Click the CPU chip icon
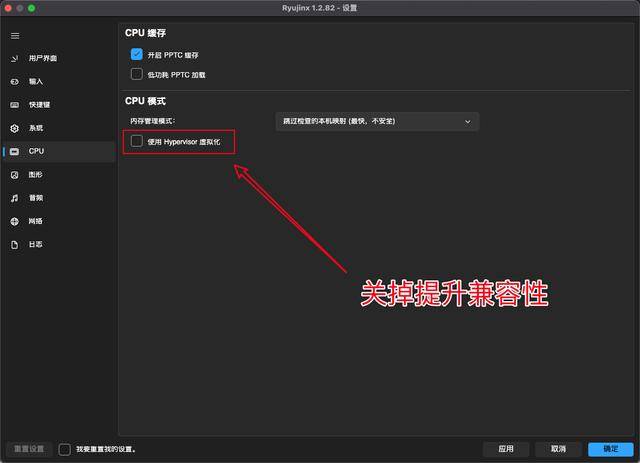Viewport: 640px width, 463px height. pyautogui.click(x=15, y=151)
